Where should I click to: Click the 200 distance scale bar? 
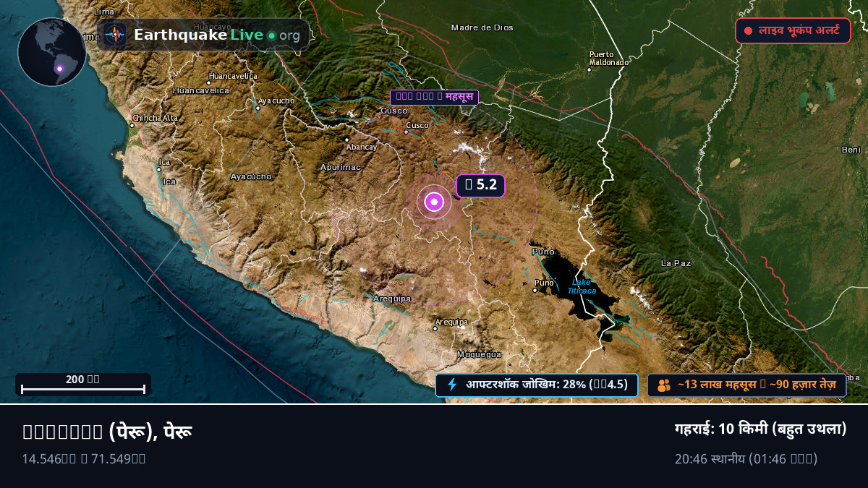(83, 385)
